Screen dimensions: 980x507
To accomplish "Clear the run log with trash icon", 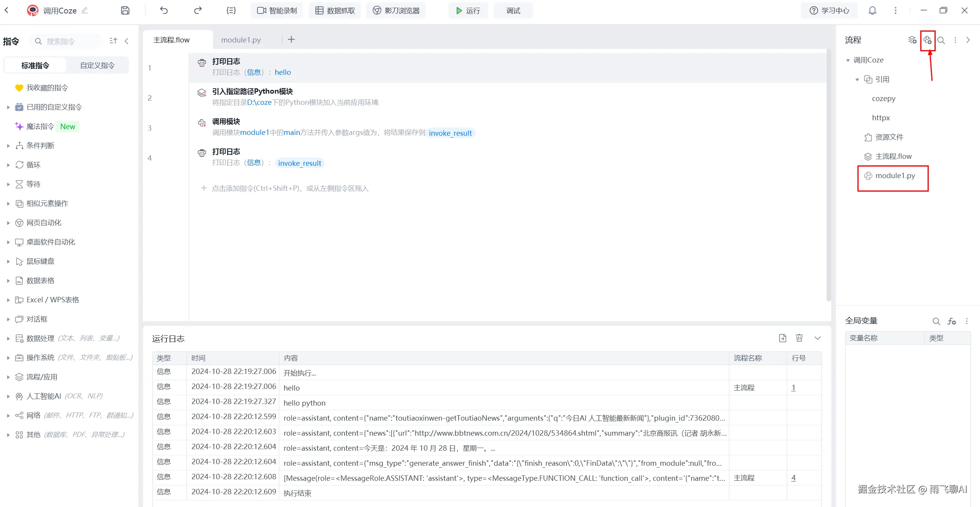I will click(799, 338).
